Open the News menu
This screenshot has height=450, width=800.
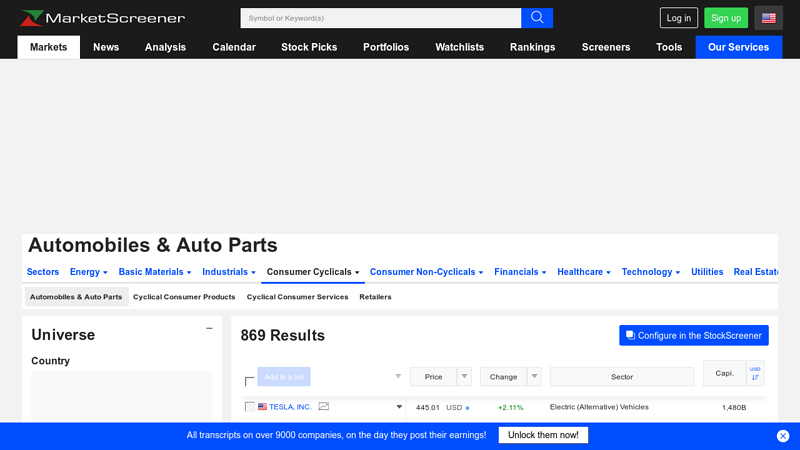point(106,47)
